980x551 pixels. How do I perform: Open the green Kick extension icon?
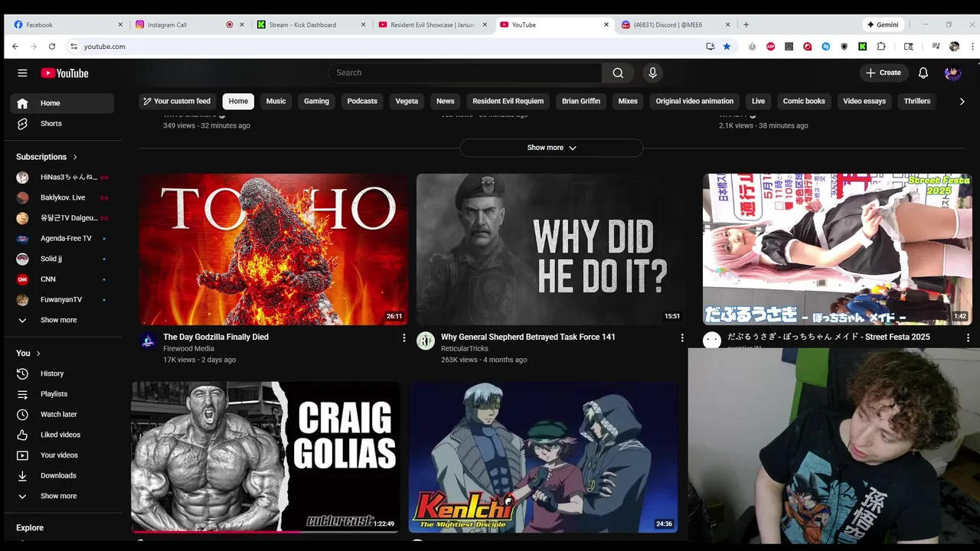(862, 47)
